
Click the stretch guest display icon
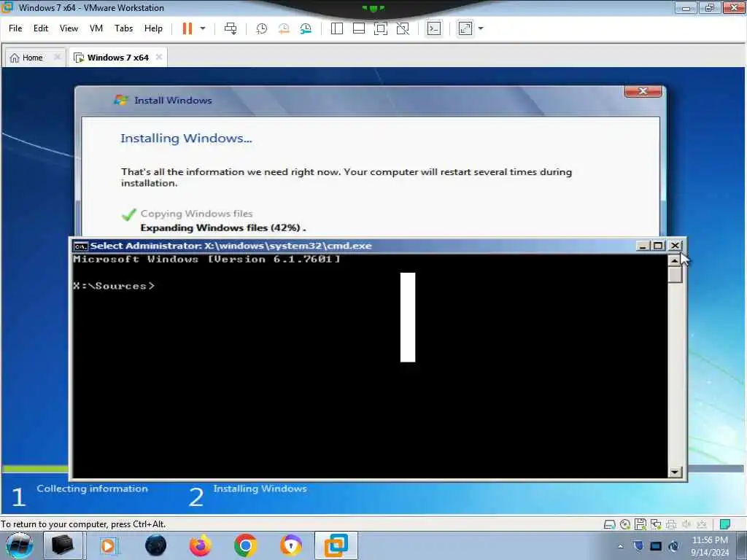(x=465, y=28)
